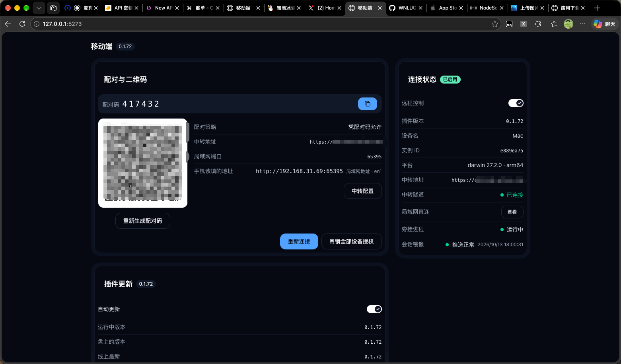Click the 中转配置 button

coord(363,191)
